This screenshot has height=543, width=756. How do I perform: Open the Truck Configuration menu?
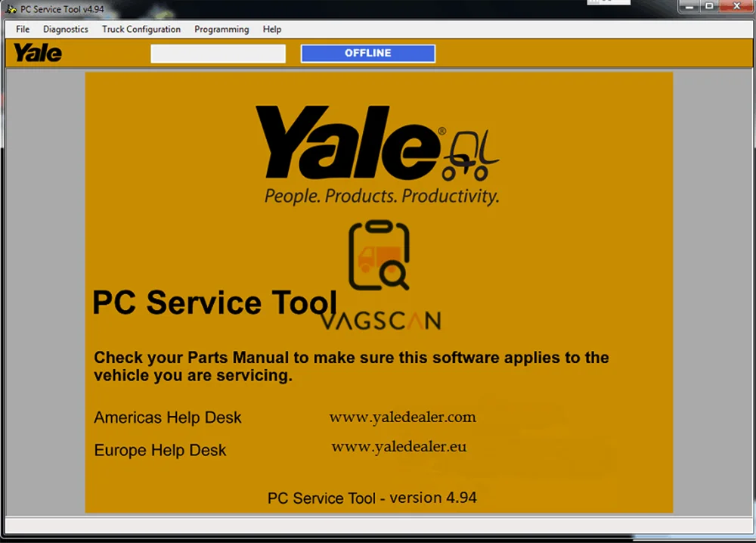click(141, 29)
